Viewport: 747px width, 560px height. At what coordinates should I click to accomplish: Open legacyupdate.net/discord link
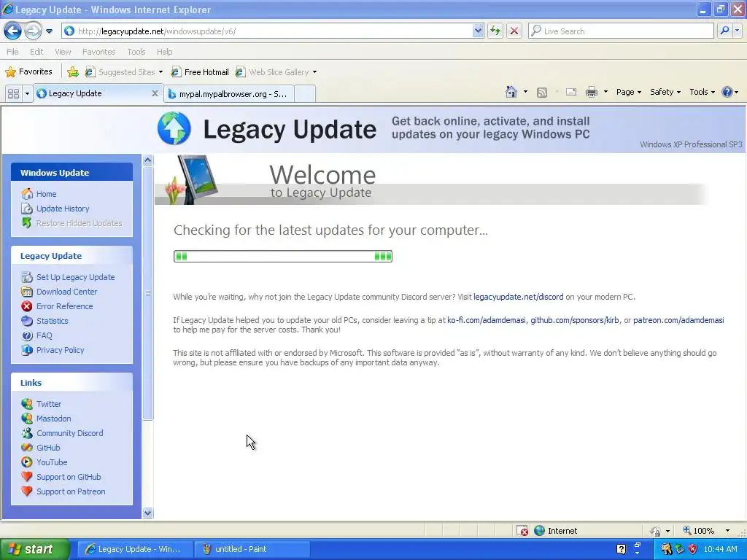[x=519, y=297]
